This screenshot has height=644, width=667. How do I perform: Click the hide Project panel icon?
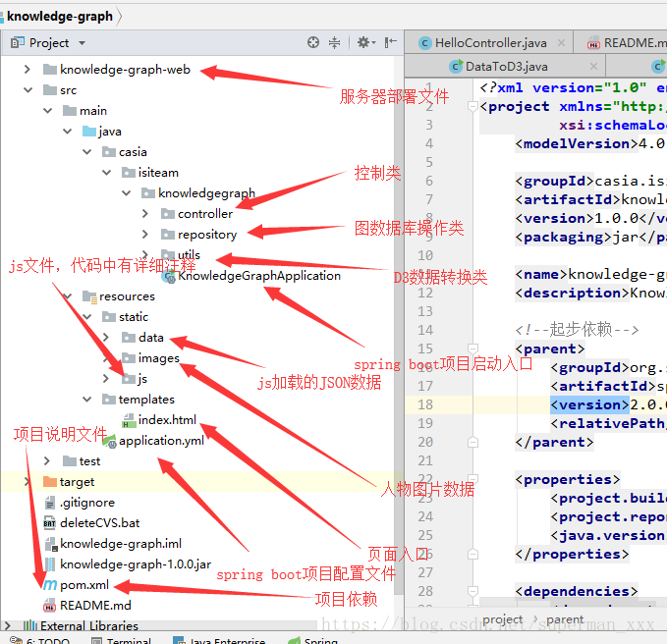391,42
